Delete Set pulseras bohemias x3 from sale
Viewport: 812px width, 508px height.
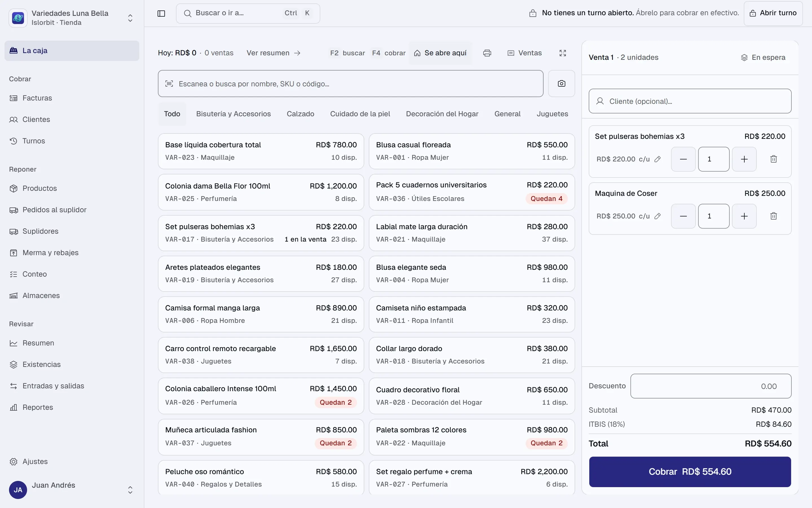point(773,159)
